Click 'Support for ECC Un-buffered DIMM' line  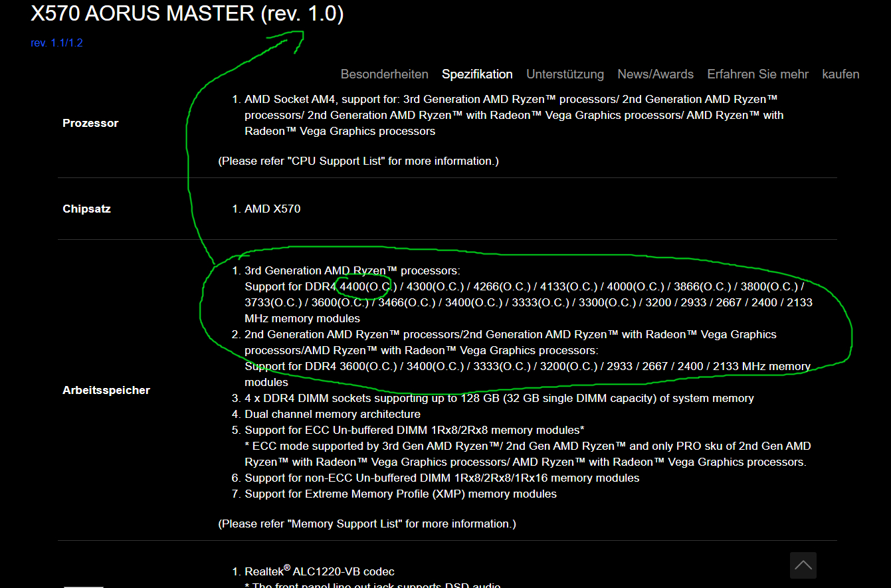click(x=415, y=430)
